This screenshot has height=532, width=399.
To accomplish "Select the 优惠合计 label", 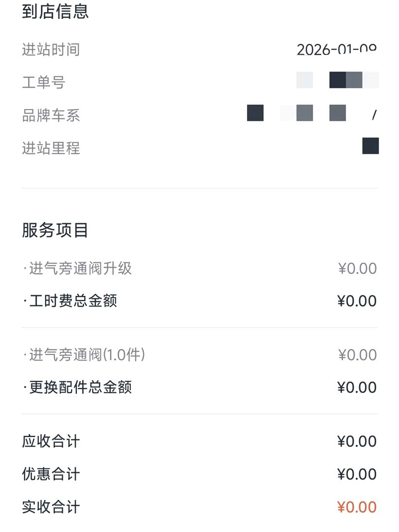I will (x=51, y=474).
